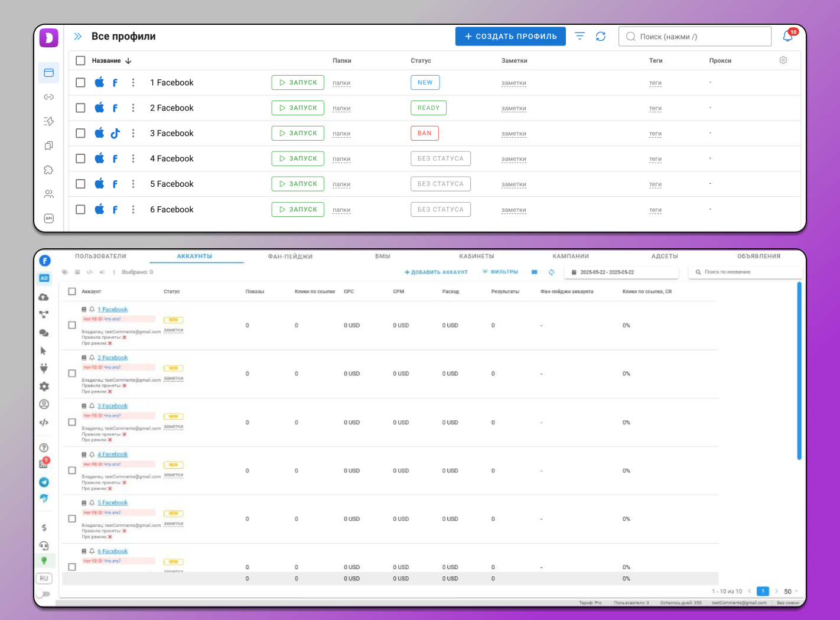Click the help question mark icon
The height and width of the screenshot is (620, 840).
(x=44, y=447)
